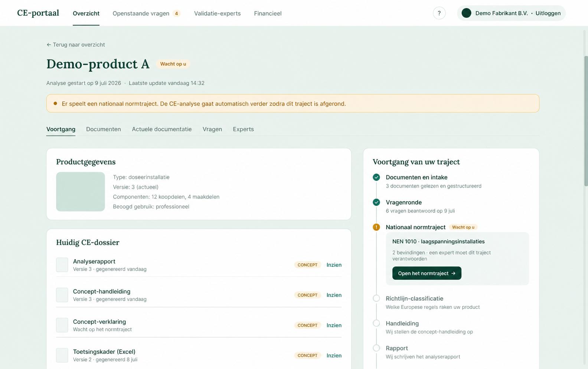Click the Concept-handleiding document icon

pos(62,295)
